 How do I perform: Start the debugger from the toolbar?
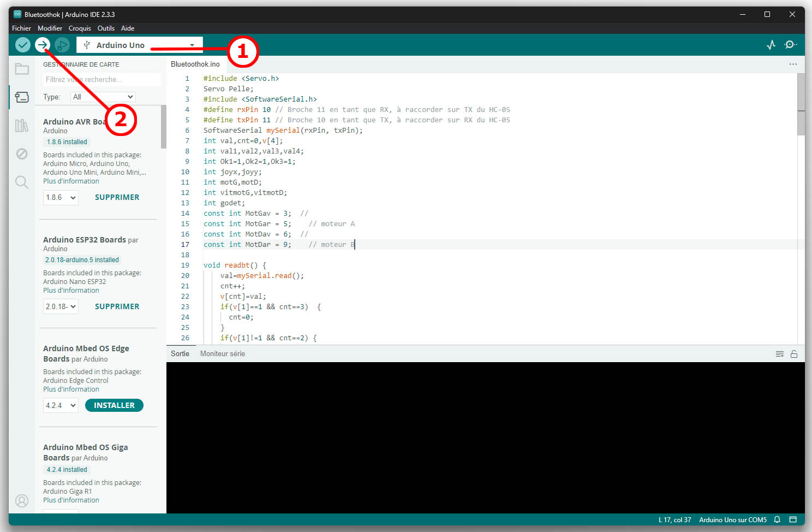coord(62,45)
